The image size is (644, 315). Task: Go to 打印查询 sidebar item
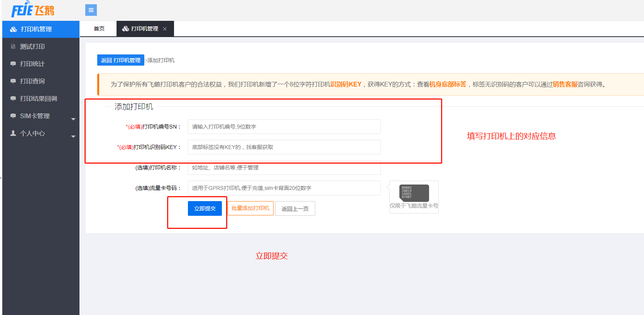click(x=32, y=81)
